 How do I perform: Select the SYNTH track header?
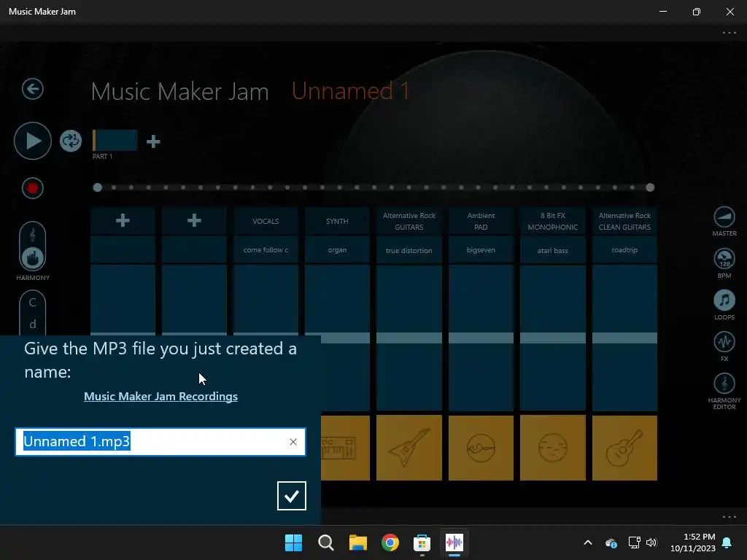coord(337,221)
